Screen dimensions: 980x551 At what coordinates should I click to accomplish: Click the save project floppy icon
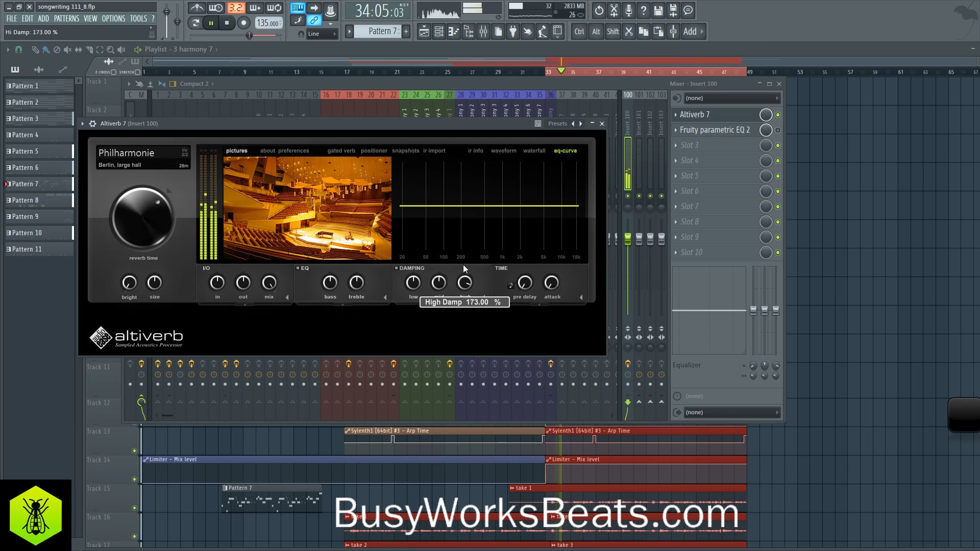[658, 10]
